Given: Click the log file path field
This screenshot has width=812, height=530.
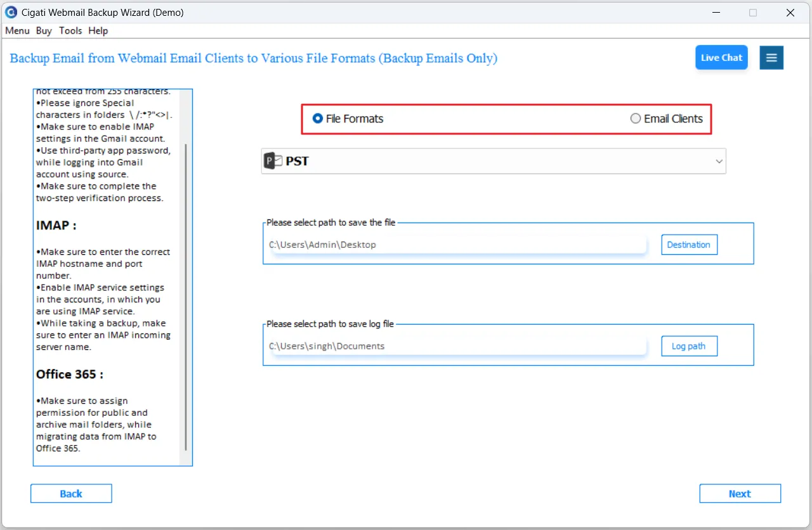Looking at the screenshot, I should point(458,346).
